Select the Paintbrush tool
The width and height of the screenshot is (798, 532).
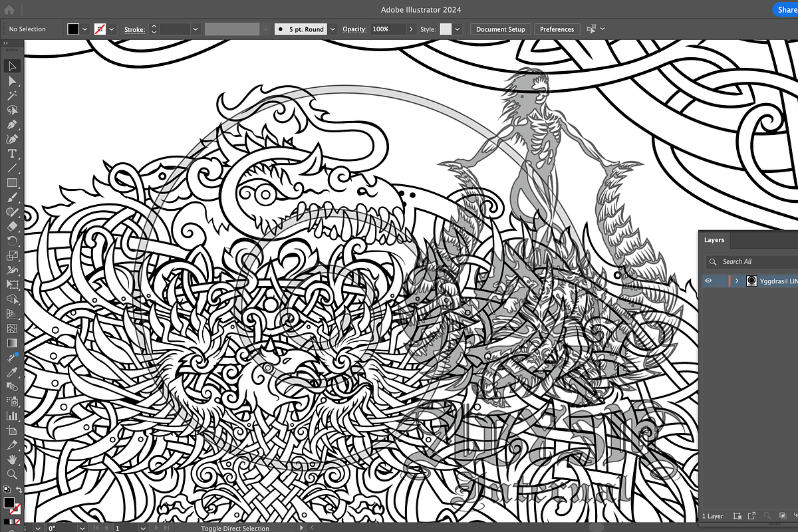tap(12, 198)
